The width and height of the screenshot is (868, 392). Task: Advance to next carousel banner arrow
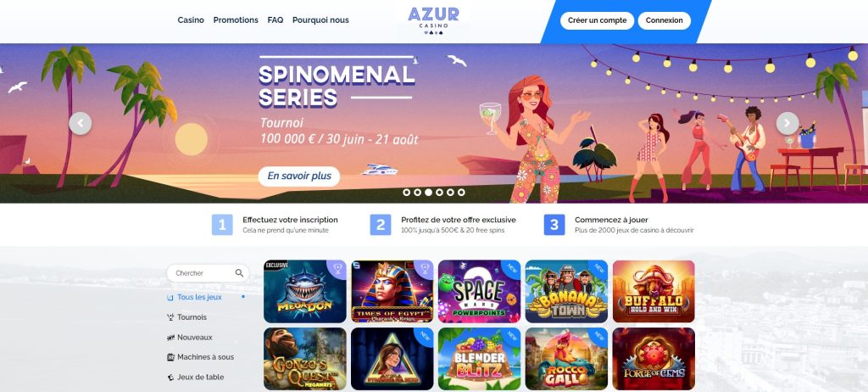tap(787, 123)
